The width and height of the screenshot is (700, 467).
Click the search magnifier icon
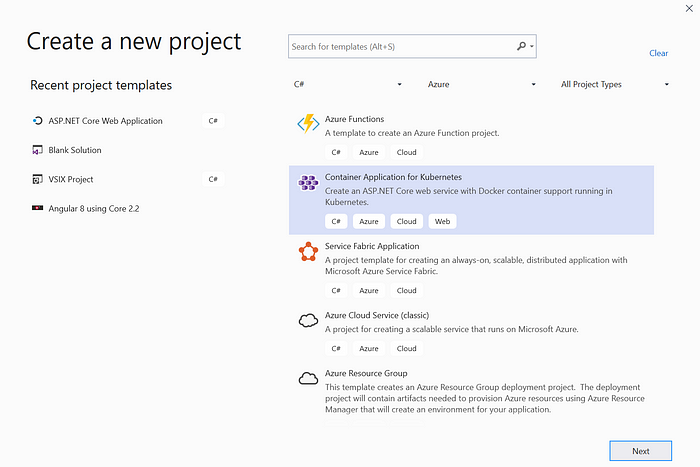click(x=521, y=46)
